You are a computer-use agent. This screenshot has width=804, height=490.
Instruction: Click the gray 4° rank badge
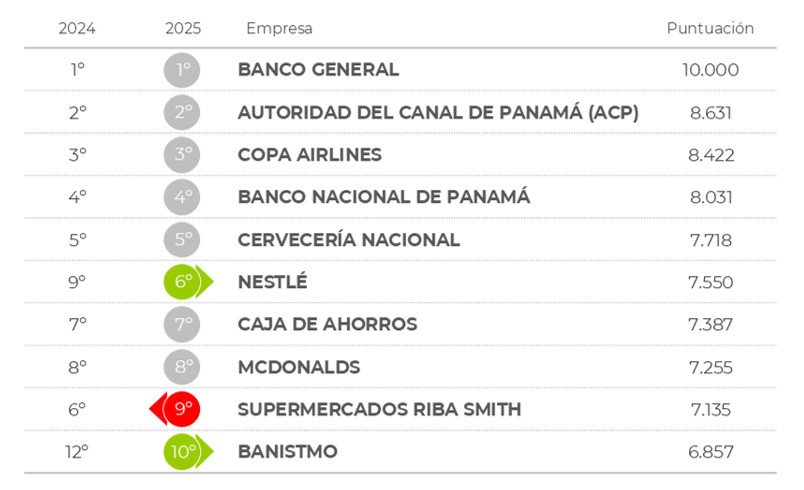click(x=182, y=197)
